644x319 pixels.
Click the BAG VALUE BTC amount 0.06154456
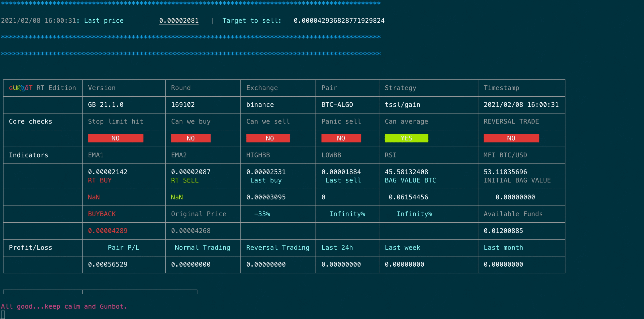(409, 197)
